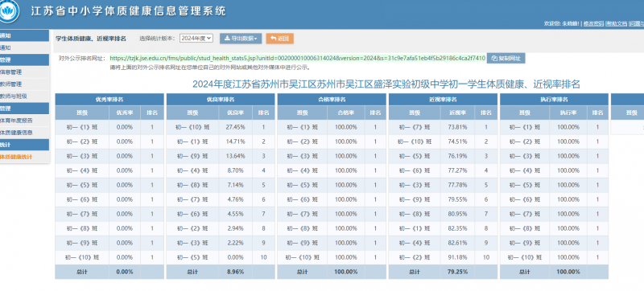Click the 13.64% cell
The image size is (644, 291).
coord(235,156)
